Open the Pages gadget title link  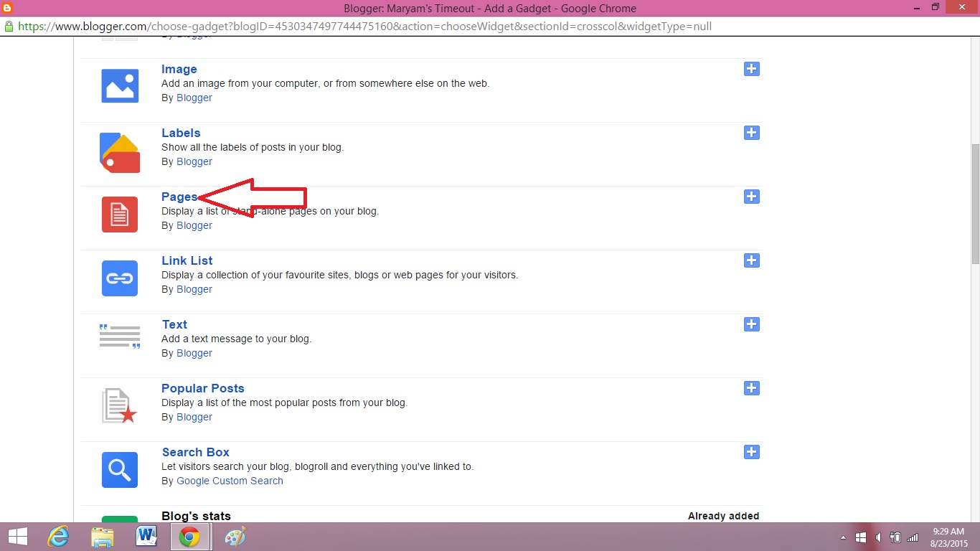point(179,197)
